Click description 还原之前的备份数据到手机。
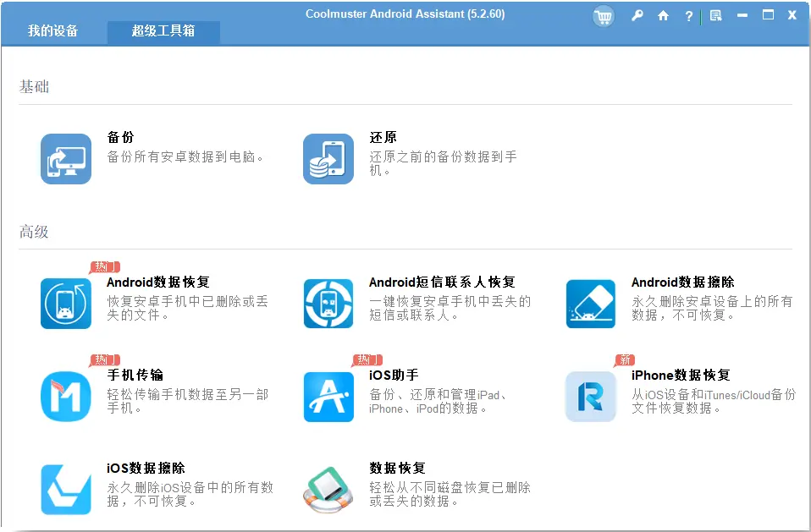Viewport: 811px width, 532px height. (444, 163)
